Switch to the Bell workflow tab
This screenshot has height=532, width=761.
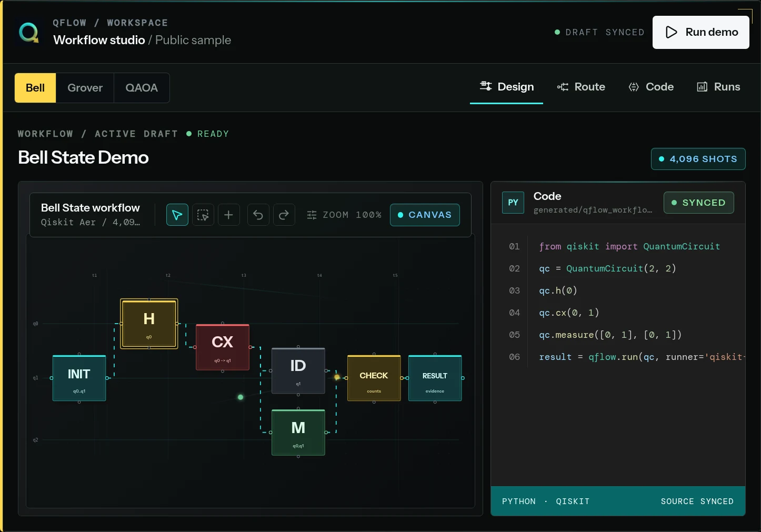click(35, 88)
